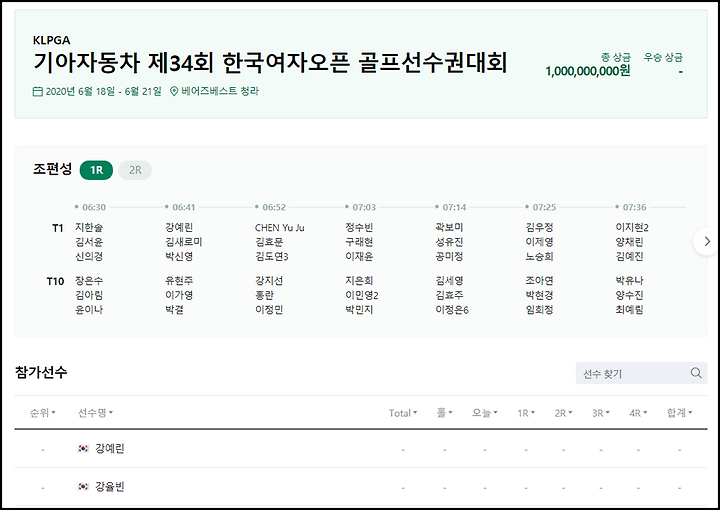Click the Korean flag beside 강율빈
The height and width of the screenshot is (510, 720).
(x=83, y=486)
